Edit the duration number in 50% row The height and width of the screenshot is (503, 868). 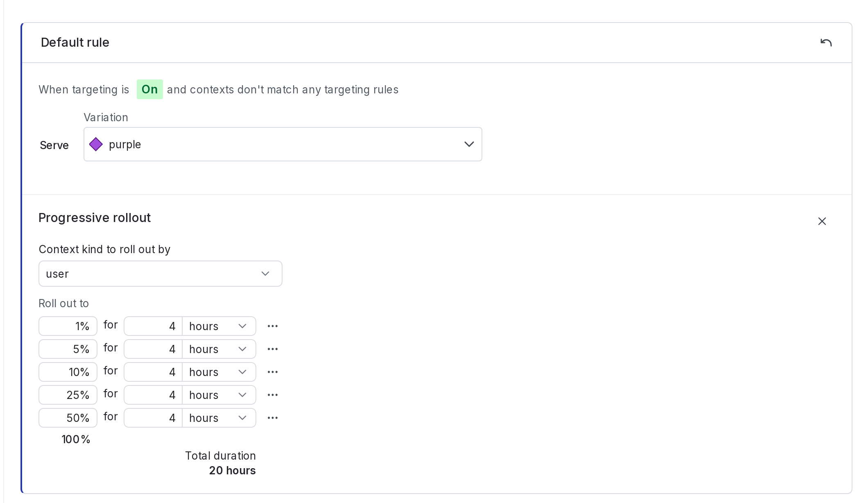(153, 418)
